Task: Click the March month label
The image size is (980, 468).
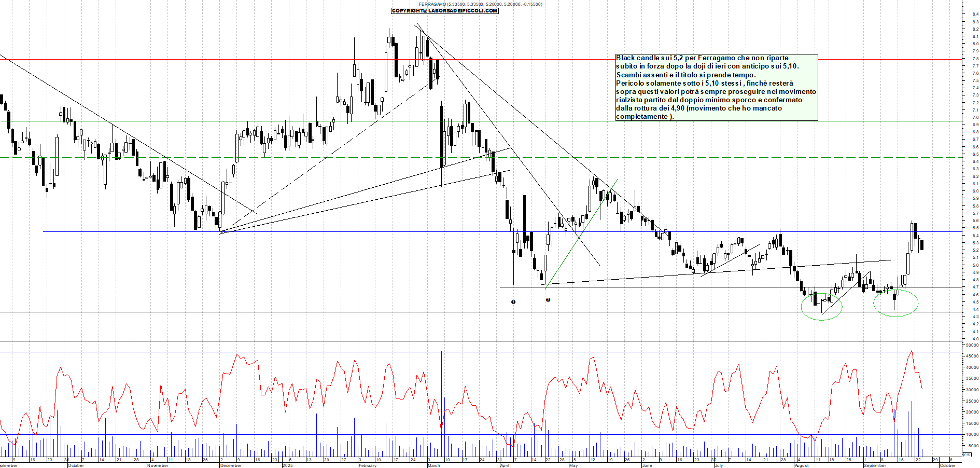Action: [433, 465]
